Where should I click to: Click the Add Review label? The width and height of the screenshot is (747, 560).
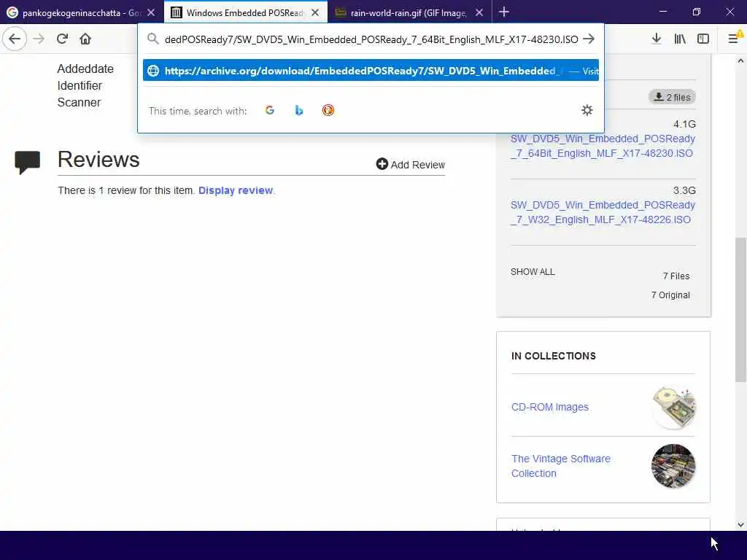[418, 165]
